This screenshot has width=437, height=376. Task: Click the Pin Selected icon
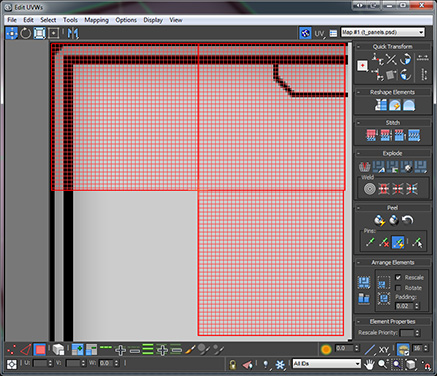(x=370, y=242)
